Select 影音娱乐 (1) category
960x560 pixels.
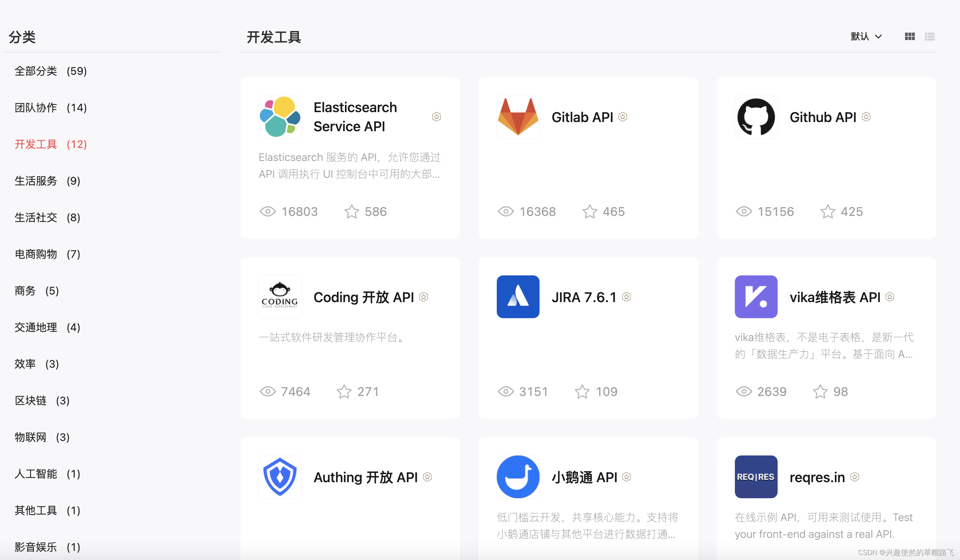pyautogui.click(x=47, y=547)
